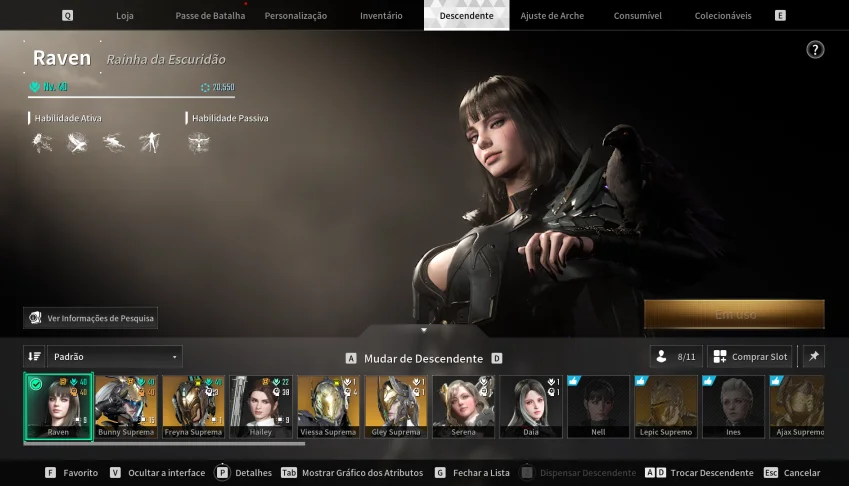
Task: Switch to the Consumível tab
Action: (x=637, y=16)
